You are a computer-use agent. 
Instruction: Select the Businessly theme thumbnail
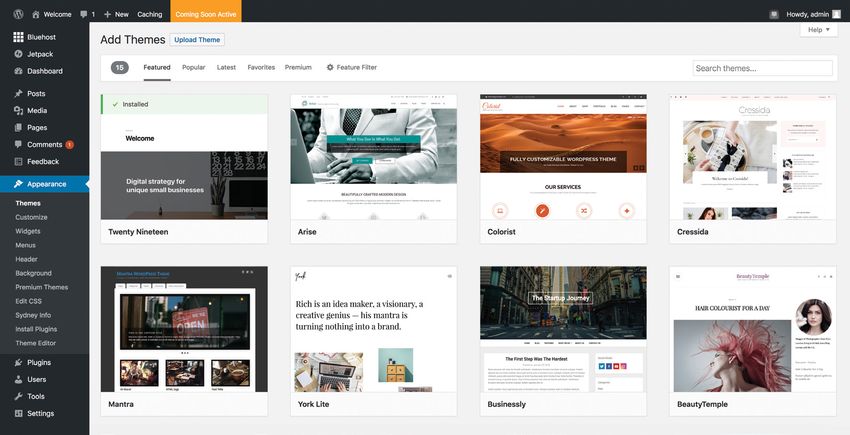click(x=563, y=329)
